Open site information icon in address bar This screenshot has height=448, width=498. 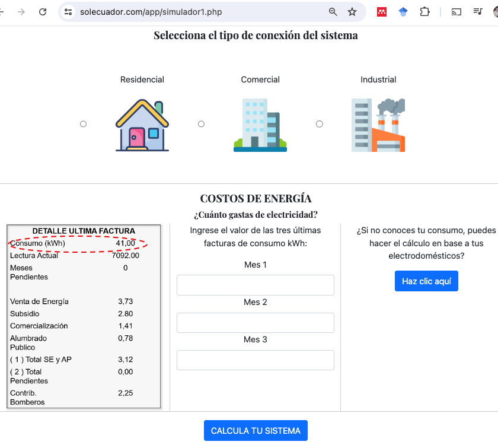pyautogui.click(x=68, y=12)
